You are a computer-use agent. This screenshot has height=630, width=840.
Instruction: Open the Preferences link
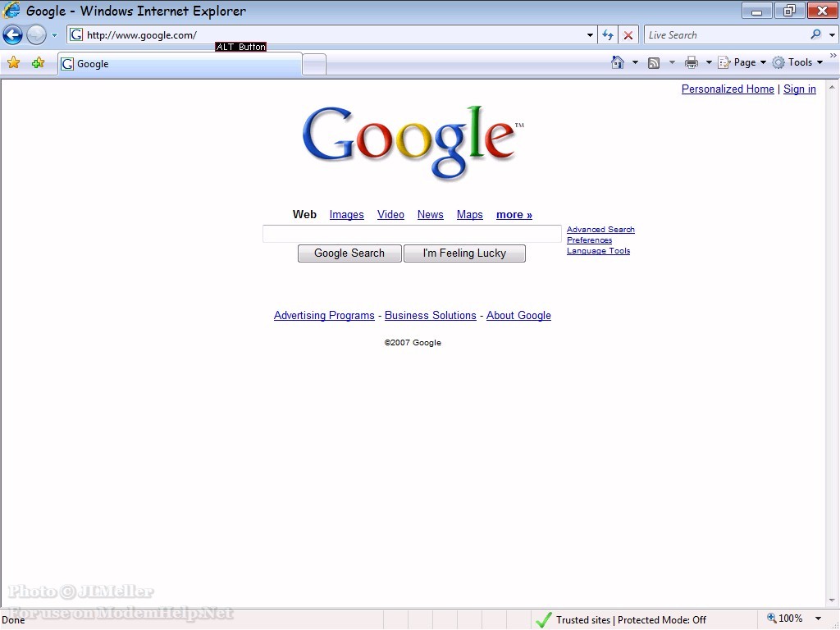589,240
